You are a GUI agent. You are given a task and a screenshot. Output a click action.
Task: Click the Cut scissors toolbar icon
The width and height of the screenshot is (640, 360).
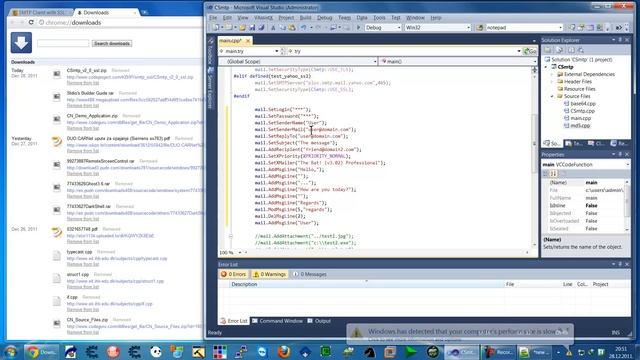[273, 28]
